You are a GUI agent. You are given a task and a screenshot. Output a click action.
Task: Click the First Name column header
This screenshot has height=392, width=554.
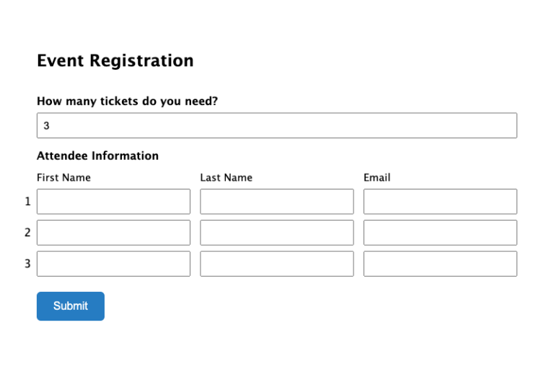[x=63, y=177]
